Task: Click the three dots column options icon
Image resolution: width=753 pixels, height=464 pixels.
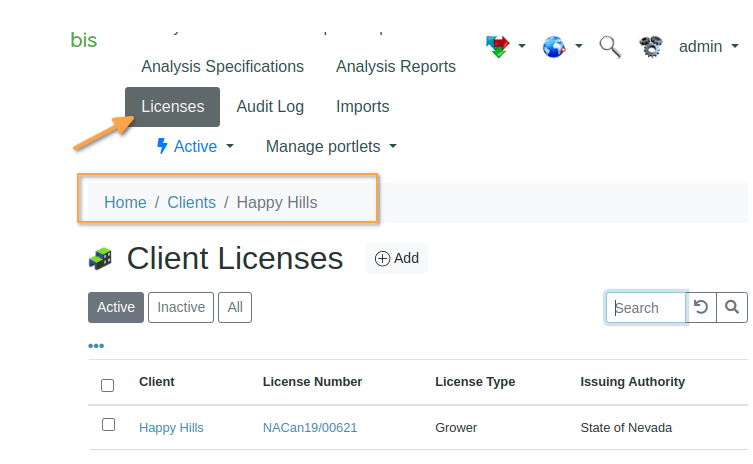Action: 96,346
